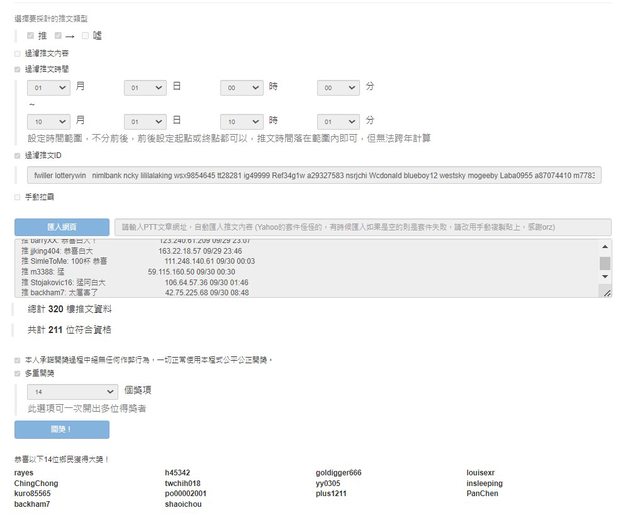Toggle the 推 comment type checkbox
The width and height of the screenshot is (640, 515).
click(x=31, y=36)
